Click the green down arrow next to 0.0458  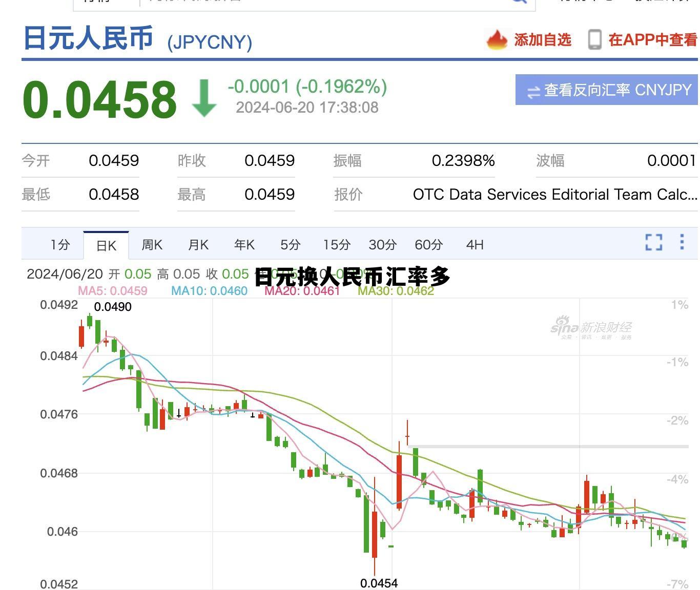coord(203,98)
